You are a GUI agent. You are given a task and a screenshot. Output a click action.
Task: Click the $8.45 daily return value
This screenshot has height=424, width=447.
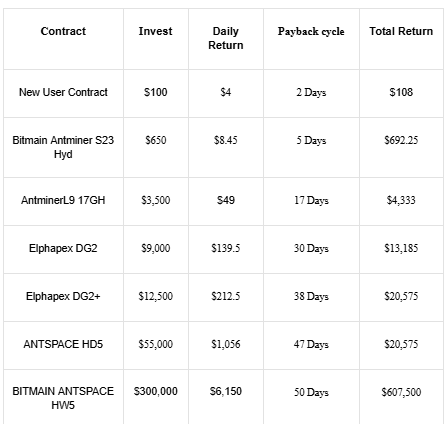click(226, 140)
